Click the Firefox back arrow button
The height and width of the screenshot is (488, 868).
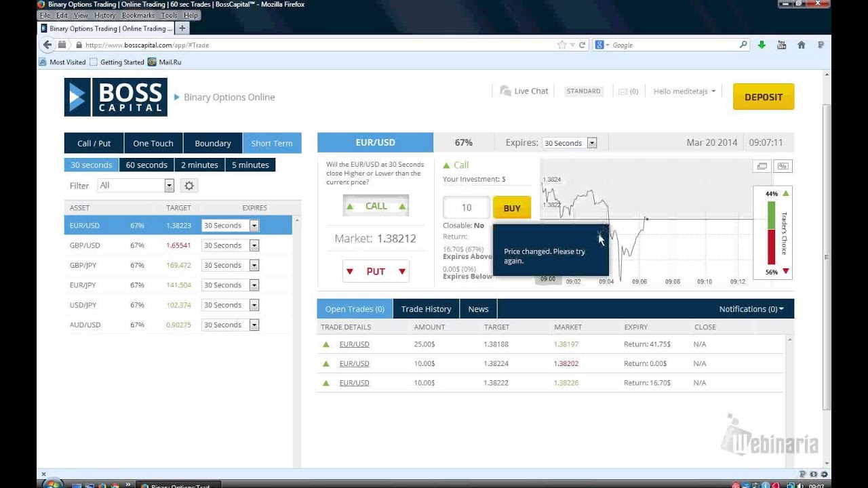pos(47,45)
